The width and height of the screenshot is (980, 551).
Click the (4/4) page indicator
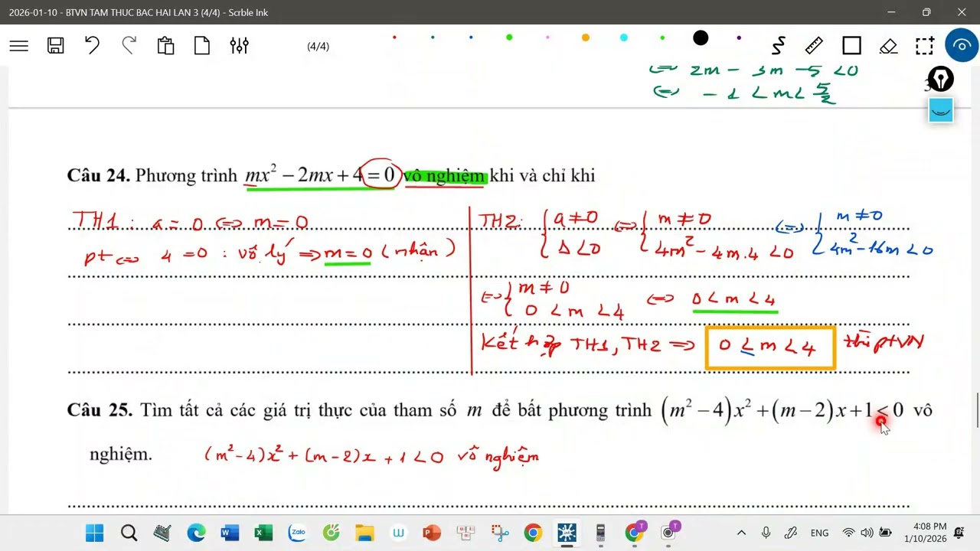tap(318, 47)
